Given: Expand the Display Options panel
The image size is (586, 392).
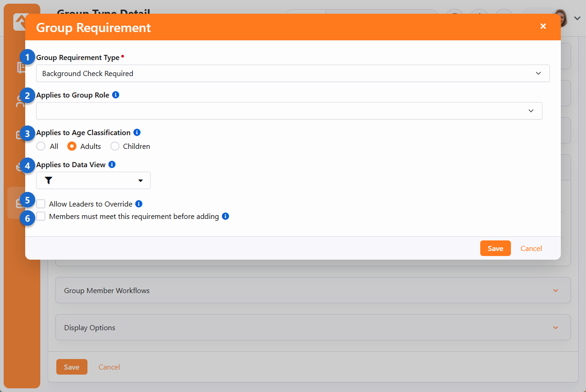Looking at the screenshot, I should 313,327.
